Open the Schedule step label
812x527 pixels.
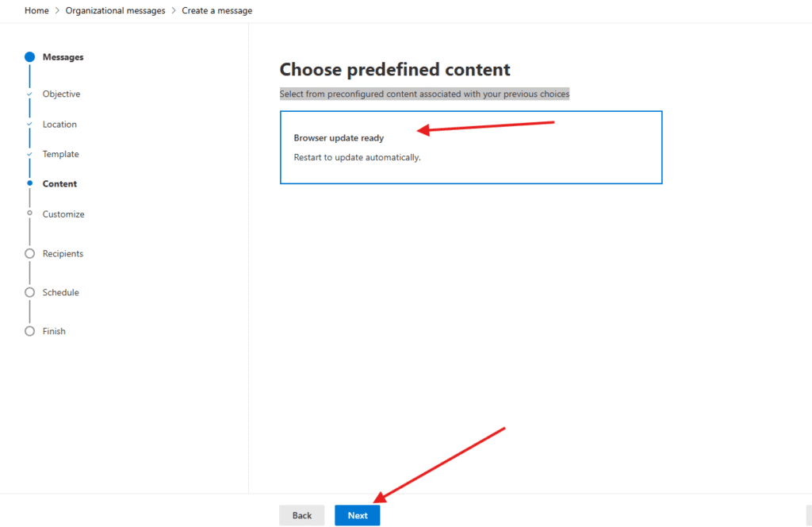point(60,292)
